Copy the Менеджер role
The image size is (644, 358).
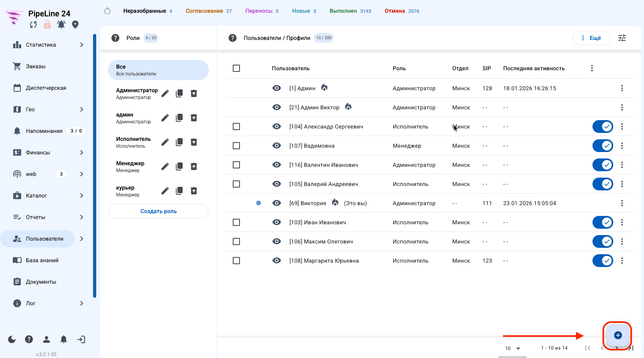click(179, 166)
